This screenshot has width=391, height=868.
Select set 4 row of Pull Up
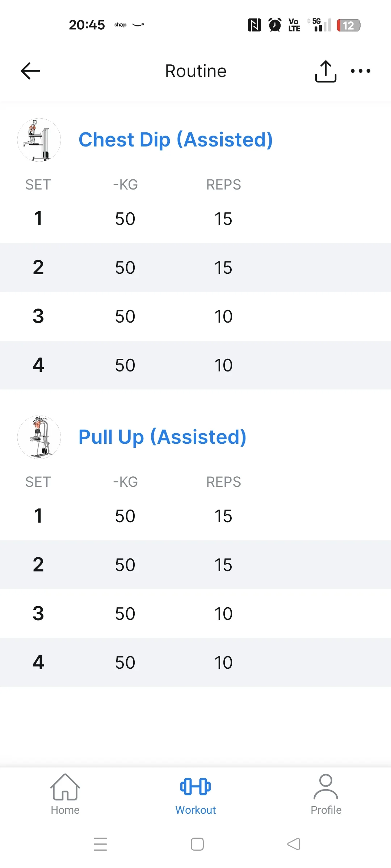click(x=195, y=662)
